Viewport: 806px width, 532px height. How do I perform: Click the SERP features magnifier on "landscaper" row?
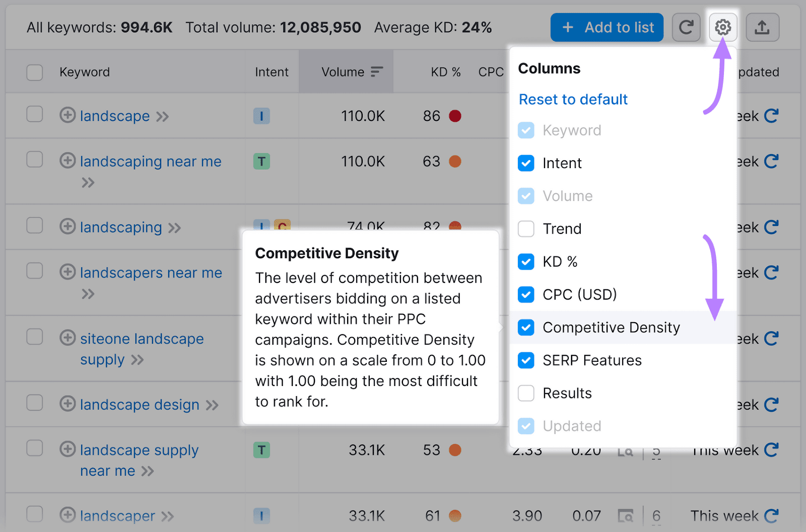coord(625,515)
